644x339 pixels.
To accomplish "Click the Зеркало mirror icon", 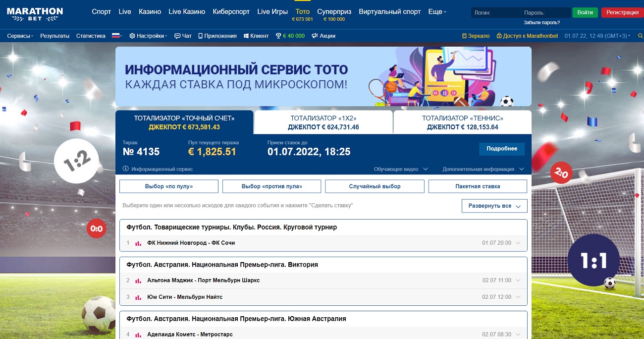I will click(464, 36).
